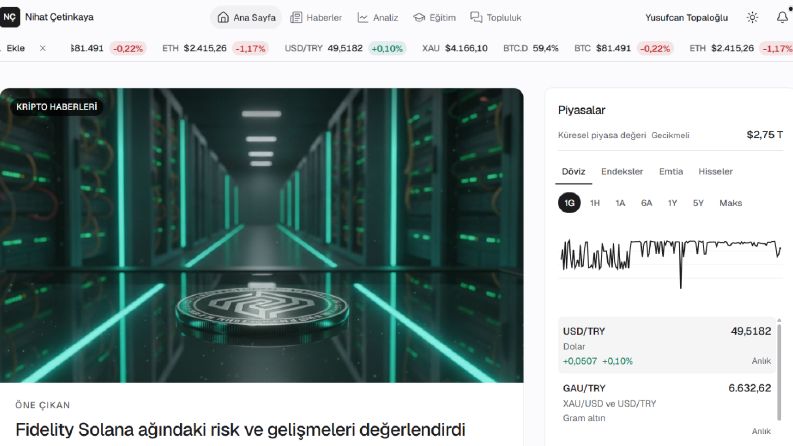Image resolution: width=793 pixels, height=446 pixels.
Task: Switch to the Emtia tab
Action: pyautogui.click(x=671, y=172)
